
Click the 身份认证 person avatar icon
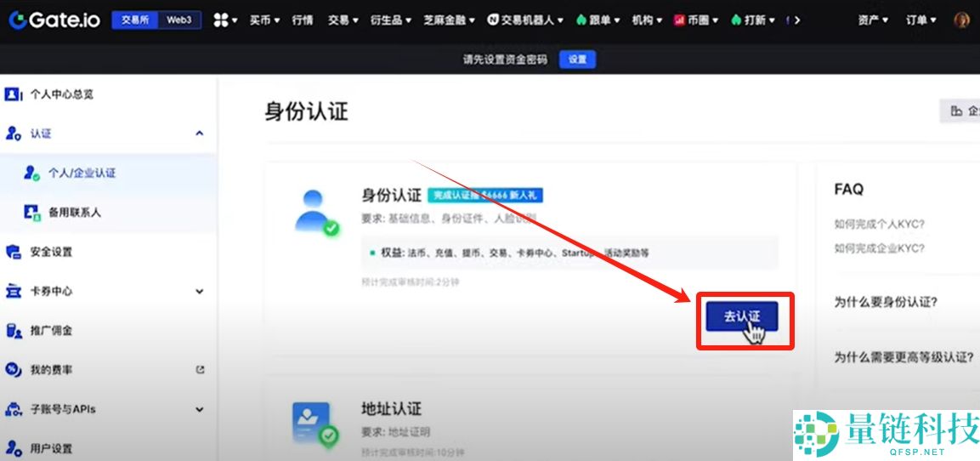tap(316, 213)
